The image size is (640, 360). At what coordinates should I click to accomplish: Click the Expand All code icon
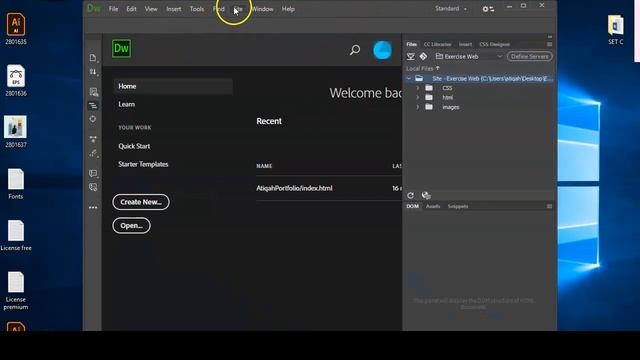coord(93,140)
